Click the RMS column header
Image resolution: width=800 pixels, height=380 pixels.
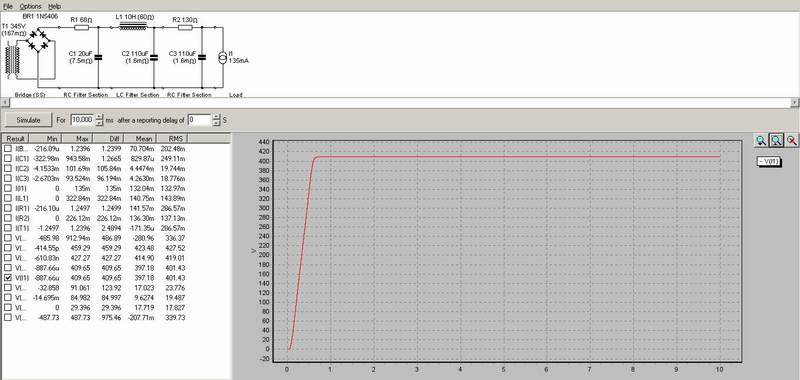172,138
